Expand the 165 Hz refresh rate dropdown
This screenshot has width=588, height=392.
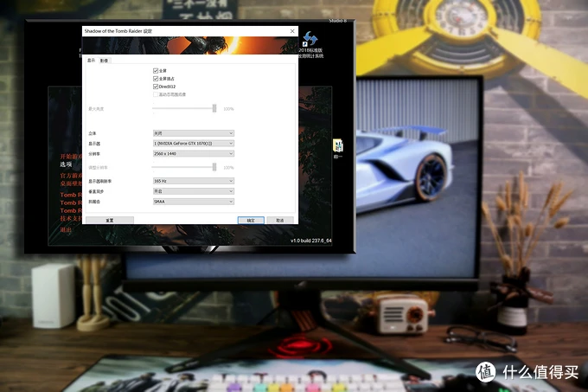pos(194,181)
